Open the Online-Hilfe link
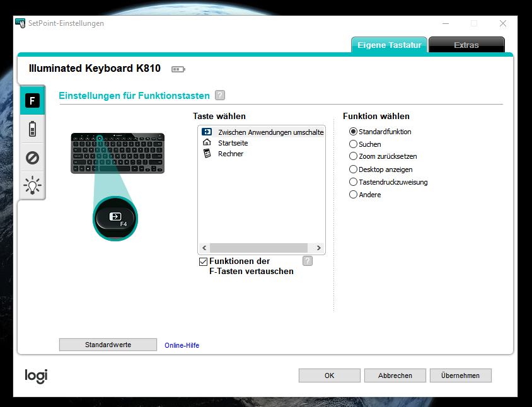The width and height of the screenshot is (532, 407). click(x=182, y=345)
